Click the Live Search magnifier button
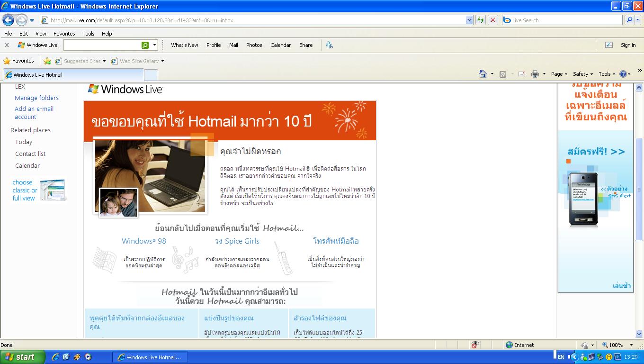This screenshot has height=364, width=644. pos(629,20)
